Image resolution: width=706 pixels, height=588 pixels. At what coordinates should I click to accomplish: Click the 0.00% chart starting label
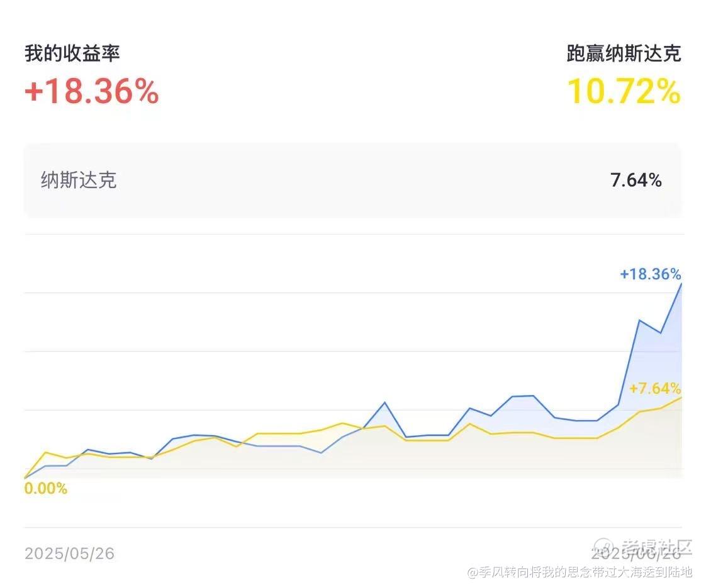pos(45,489)
